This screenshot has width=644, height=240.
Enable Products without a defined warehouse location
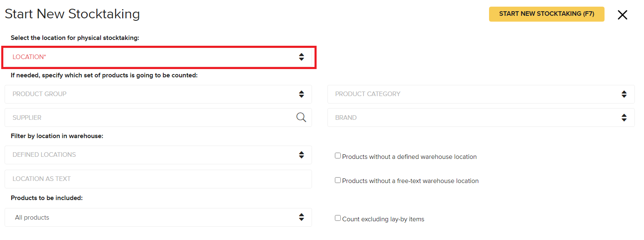click(x=338, y=156)
